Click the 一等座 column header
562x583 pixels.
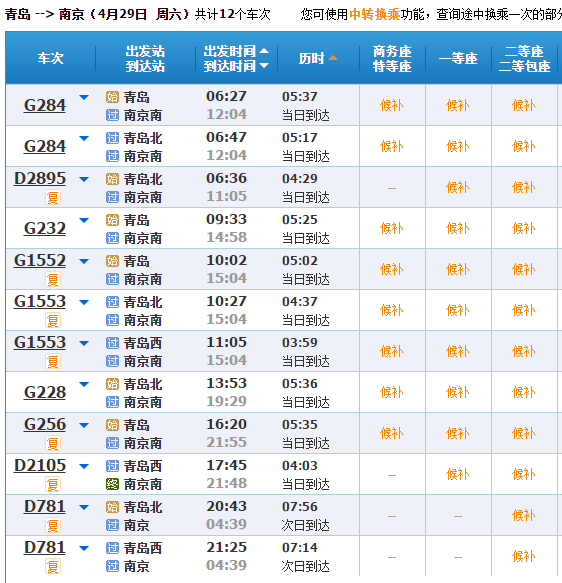click(458, 58)
